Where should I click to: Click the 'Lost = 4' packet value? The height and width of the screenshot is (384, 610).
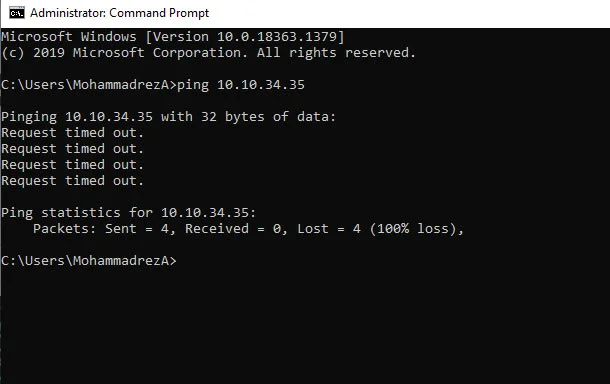coord(329,228)
